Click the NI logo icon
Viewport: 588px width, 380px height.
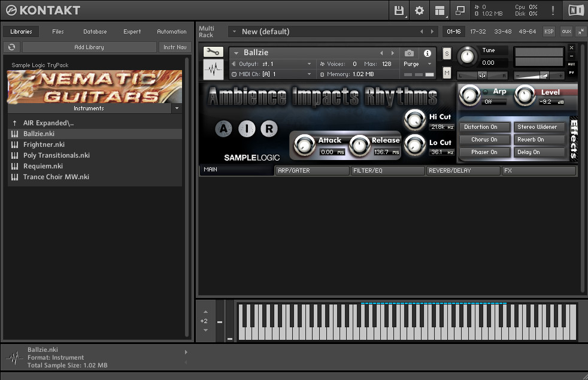click(x=575, y=11)
